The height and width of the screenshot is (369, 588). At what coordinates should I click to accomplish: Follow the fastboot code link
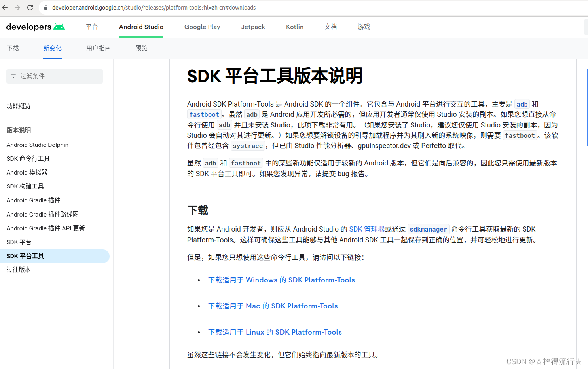(x=204, y=115)
